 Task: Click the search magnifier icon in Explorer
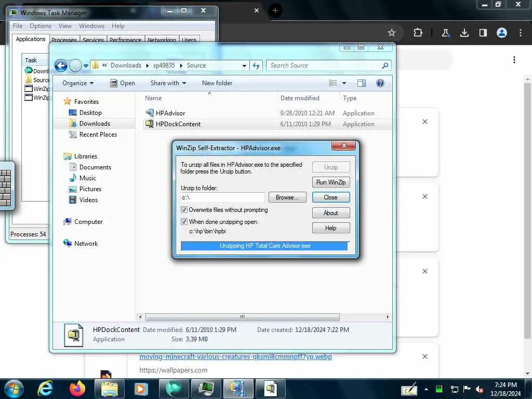[385, 65]
